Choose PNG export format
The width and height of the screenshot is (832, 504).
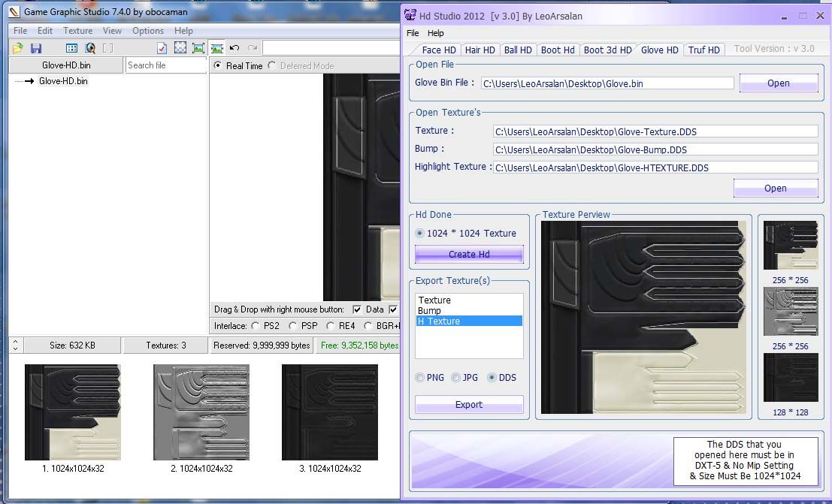(x=419, y=378)
